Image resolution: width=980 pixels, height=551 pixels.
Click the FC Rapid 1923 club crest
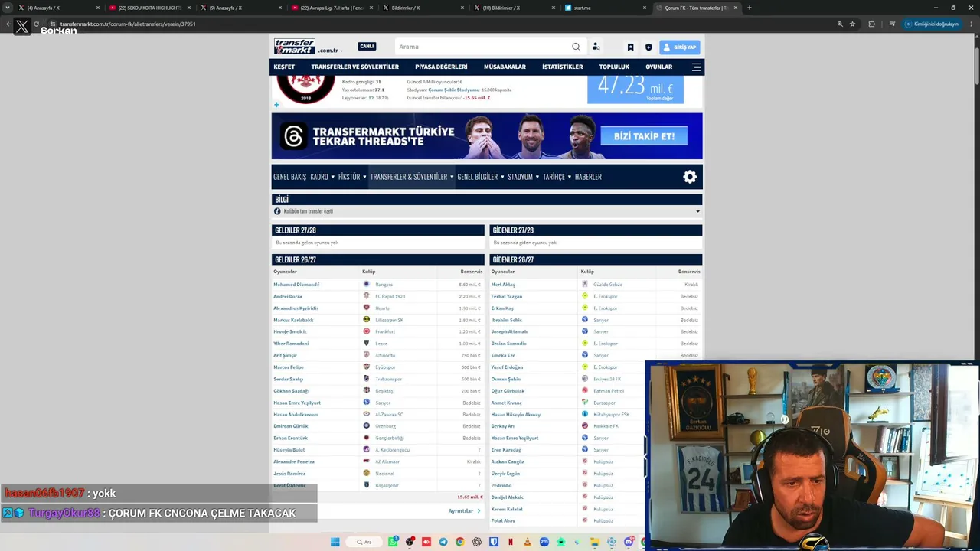point(366,296)
